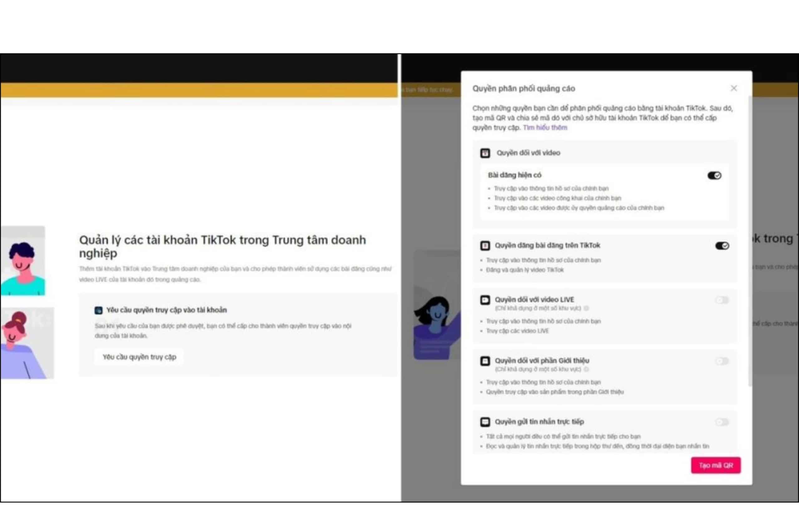Click the dark-haired person illustration in teal shirt
Screen dimensions: 799x532
click(22, 261)
